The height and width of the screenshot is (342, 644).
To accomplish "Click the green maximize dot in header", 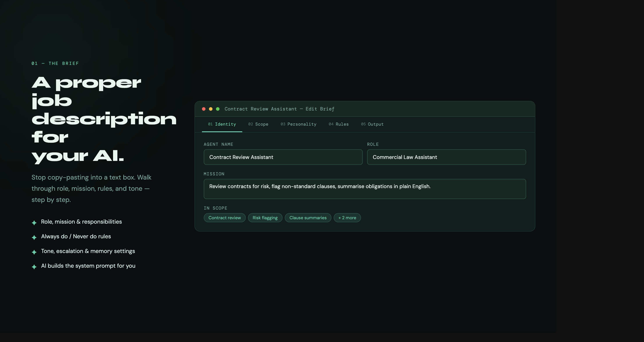I will pos(218,109).
